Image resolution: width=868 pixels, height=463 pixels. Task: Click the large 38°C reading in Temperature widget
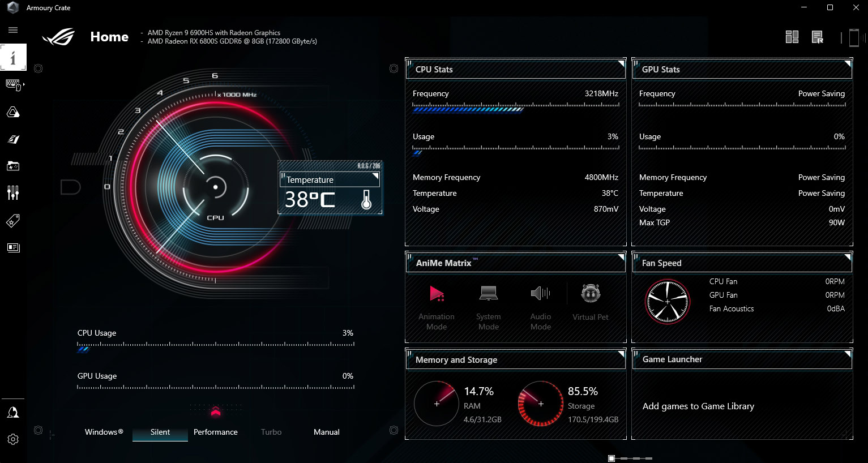pos(310,200)
